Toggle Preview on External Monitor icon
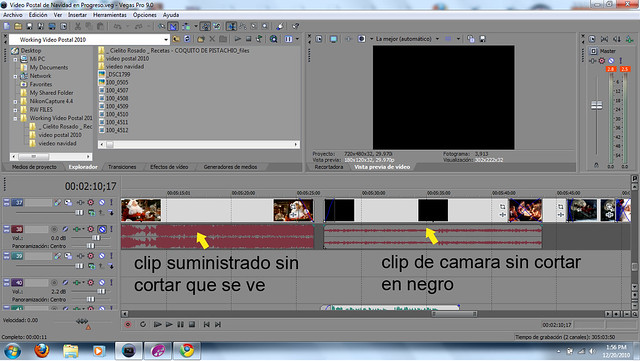This screenshot has width=640, height=361. 333,39
